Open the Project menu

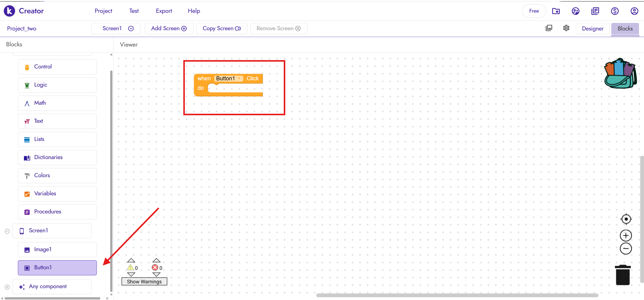103,11
